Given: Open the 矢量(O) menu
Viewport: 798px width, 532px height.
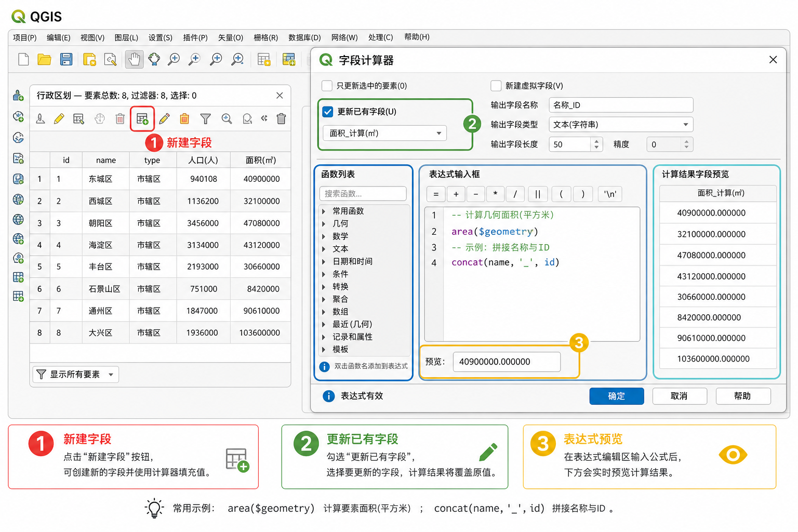Looking at the screenshot, I should coord(231,37).
